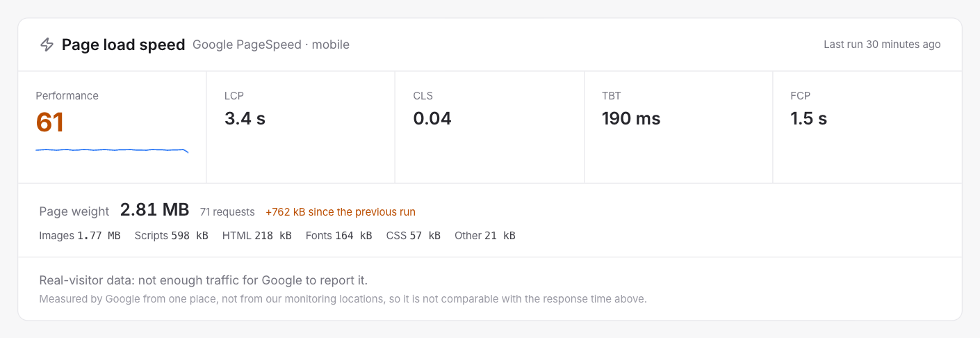Click the TBT metric label

612,96
